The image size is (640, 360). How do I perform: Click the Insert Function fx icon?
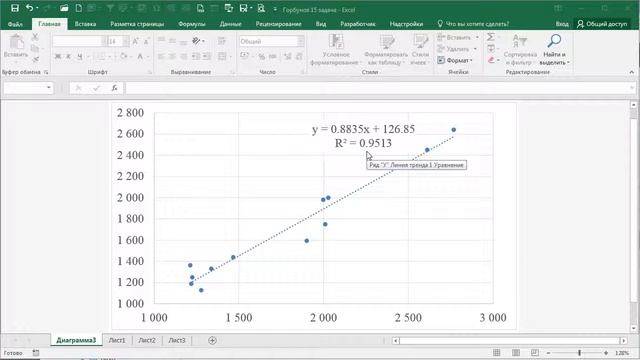[x=114, y=88]
